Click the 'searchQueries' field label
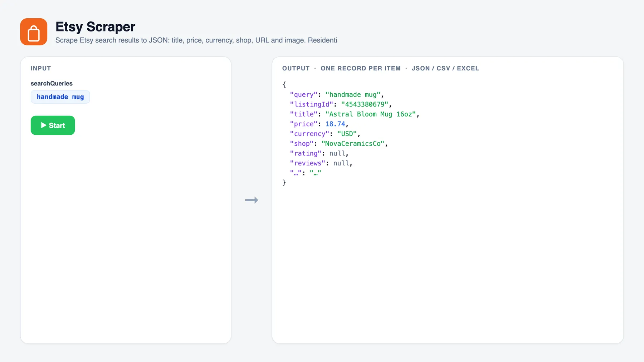The image size is (644, 362). [x=52, y=83]
